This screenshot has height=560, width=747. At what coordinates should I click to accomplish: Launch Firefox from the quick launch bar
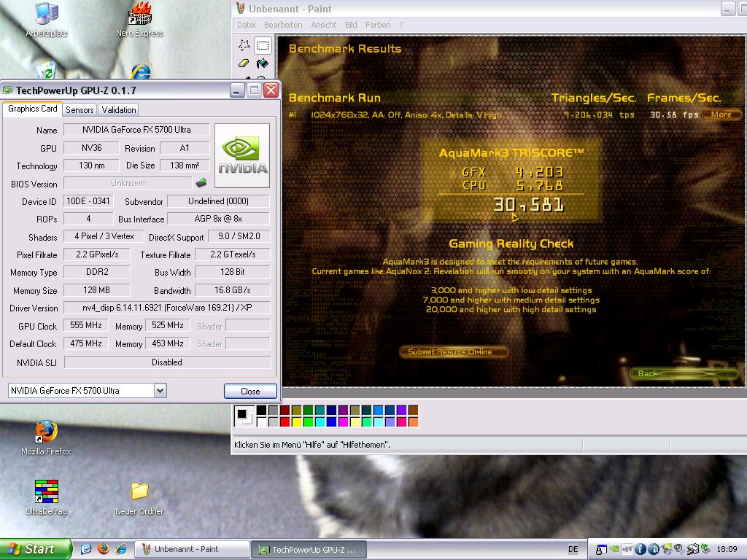(x=104, y=549)
